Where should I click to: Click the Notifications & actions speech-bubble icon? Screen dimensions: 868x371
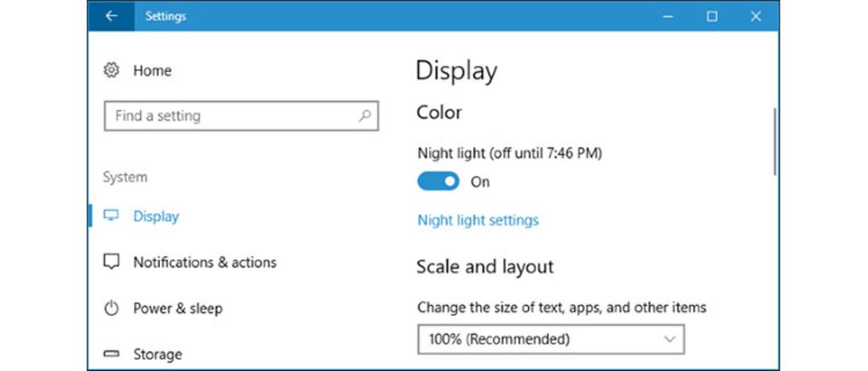pos(111,262)
